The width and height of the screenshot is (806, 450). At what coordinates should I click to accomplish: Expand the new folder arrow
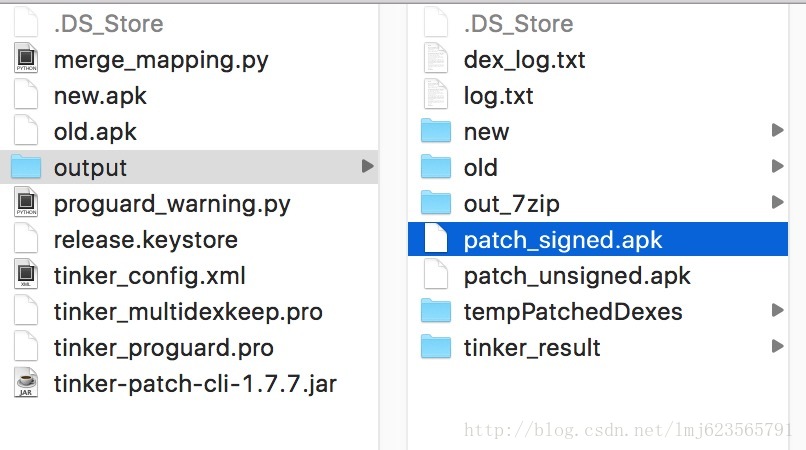coord(777,131)
